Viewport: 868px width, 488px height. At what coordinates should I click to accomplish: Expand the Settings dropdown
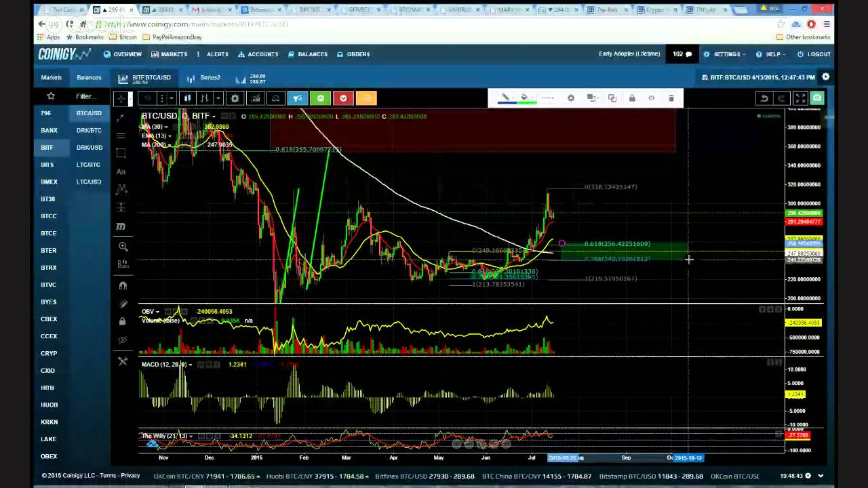(725, 54)
